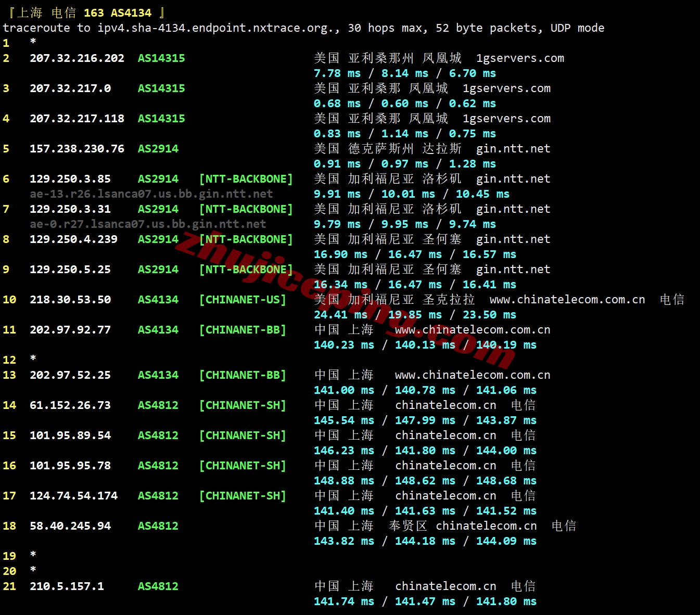Click 1gservers.com on the hop 2 line
The height and width of the screenshot is (615, 700).
coord(520,58)
